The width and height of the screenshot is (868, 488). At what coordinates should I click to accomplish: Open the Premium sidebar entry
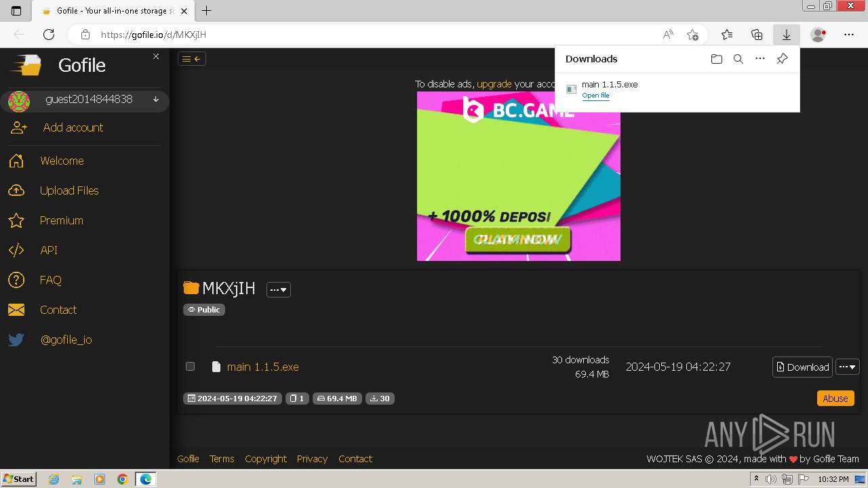(x=61, y=220)
